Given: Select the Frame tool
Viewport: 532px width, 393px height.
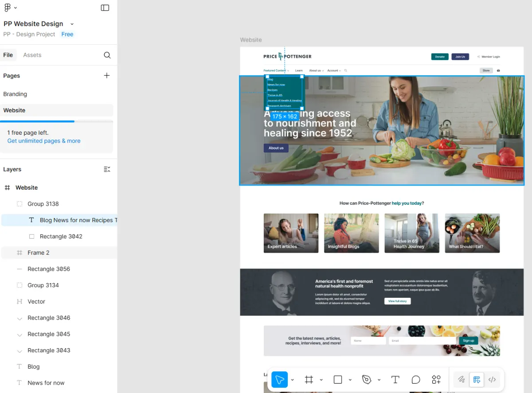Looking at the screenshot, I should click(x=309, y=380).
